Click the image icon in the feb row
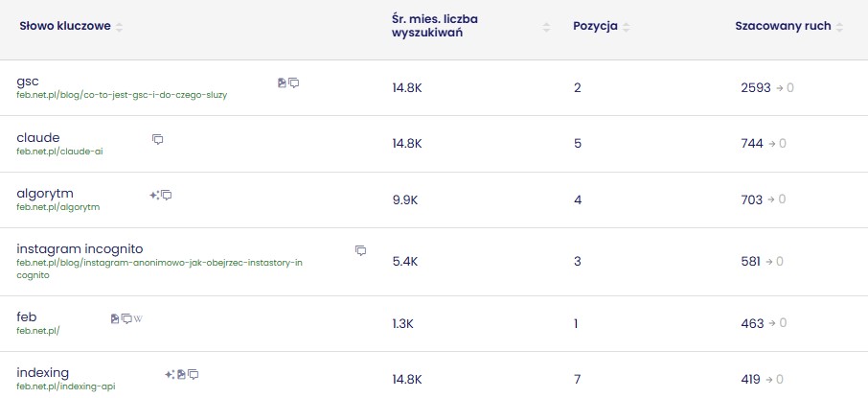The height and width of the screenshot is (398, 868). (x=115, y=318)
